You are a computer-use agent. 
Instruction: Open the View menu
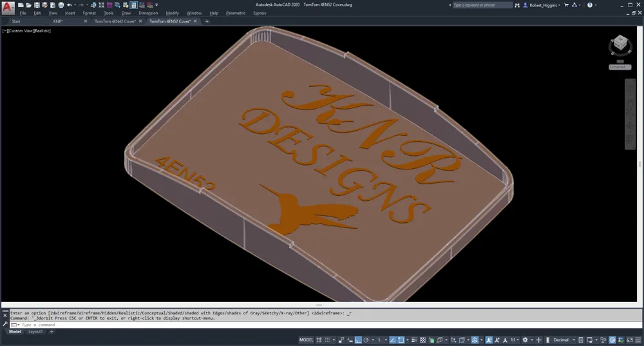(53, 13)
